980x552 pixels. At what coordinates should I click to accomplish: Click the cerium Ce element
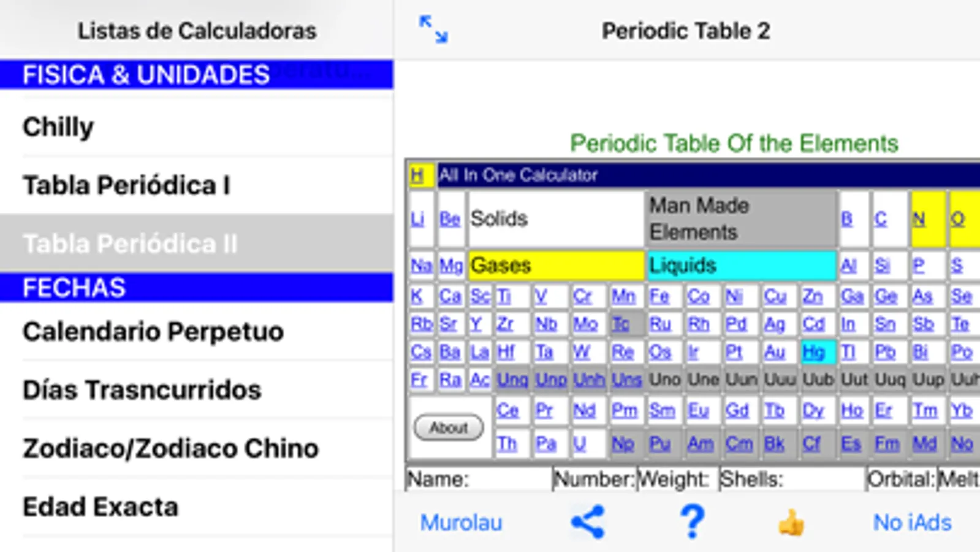pyautogui.click(x=507, y=410)
